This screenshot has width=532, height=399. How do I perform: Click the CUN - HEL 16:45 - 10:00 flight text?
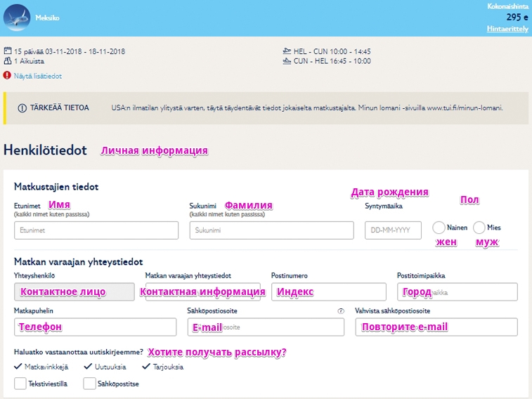(x=332, y=61)
